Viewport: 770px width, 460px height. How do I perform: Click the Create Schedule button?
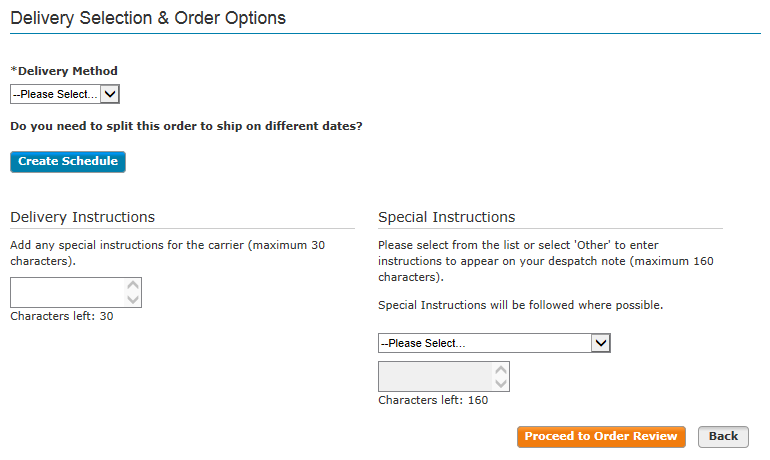68,162
